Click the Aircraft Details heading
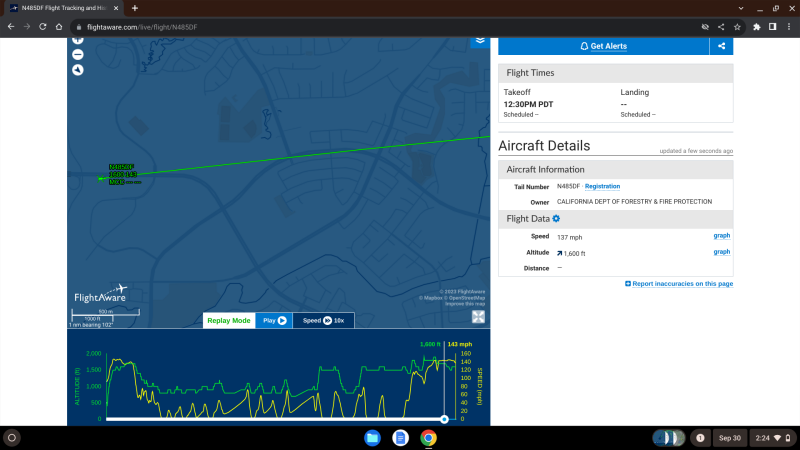The height and width of the screenshot is (450, 800). tap(544, 146)
